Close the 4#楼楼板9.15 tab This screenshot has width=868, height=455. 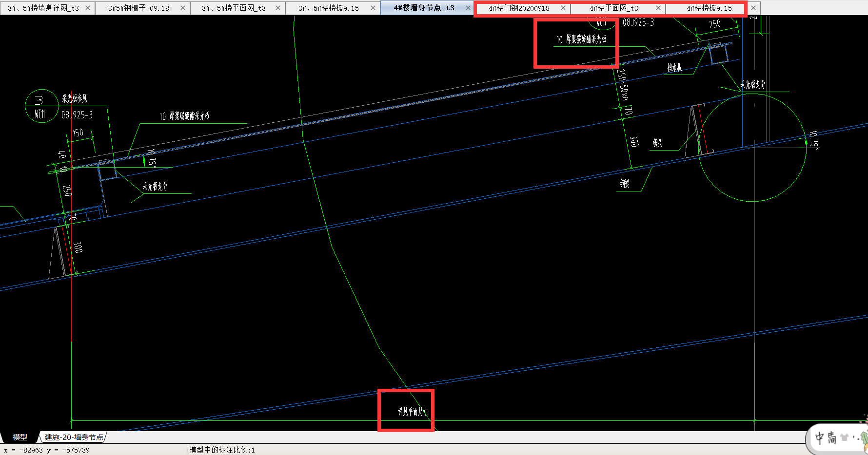tap(753, 8)
